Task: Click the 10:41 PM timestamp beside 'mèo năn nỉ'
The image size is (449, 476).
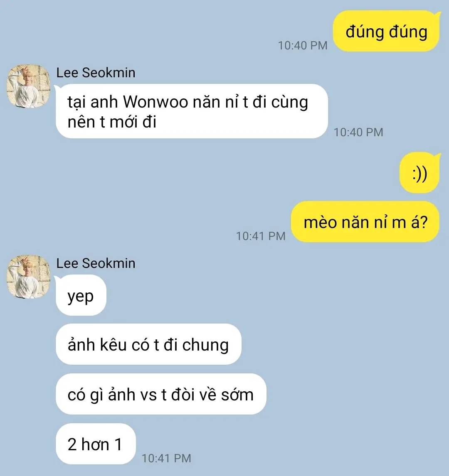Action: 261,236
